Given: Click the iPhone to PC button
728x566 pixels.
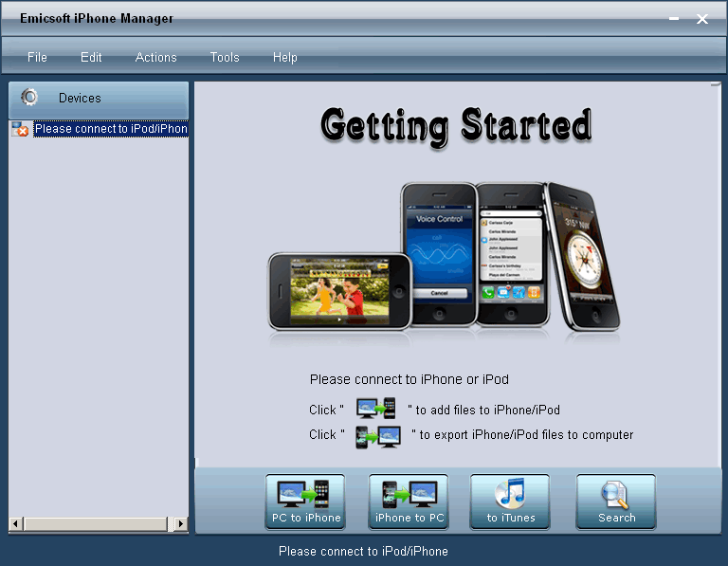Looking at the screenshot, I should click(x=409, y=502).
